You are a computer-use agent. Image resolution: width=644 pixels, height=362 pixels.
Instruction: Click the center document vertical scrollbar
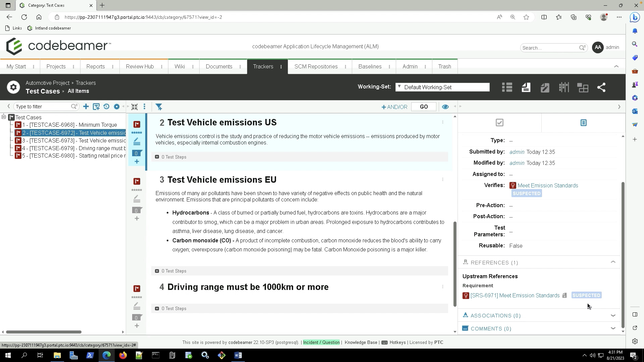coord(455,264)
